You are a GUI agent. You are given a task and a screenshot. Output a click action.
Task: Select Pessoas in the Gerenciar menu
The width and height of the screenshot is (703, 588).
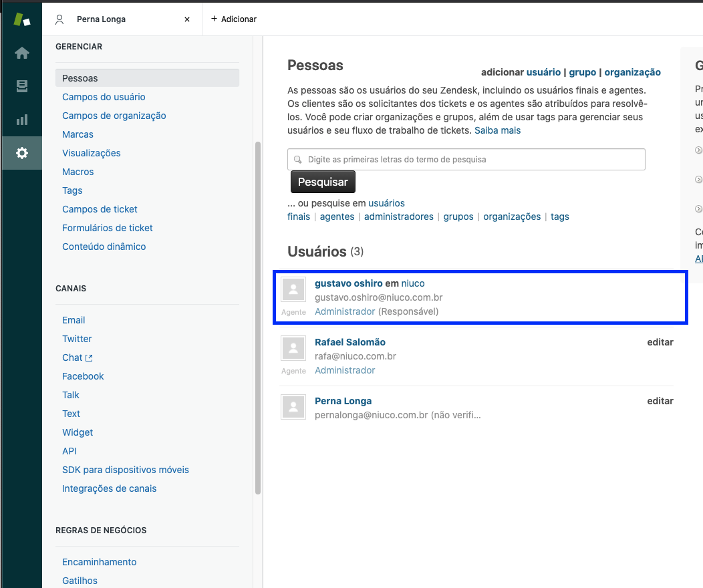[x=147, y=78]
